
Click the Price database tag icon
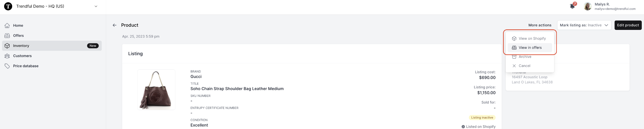click(7, 66)
